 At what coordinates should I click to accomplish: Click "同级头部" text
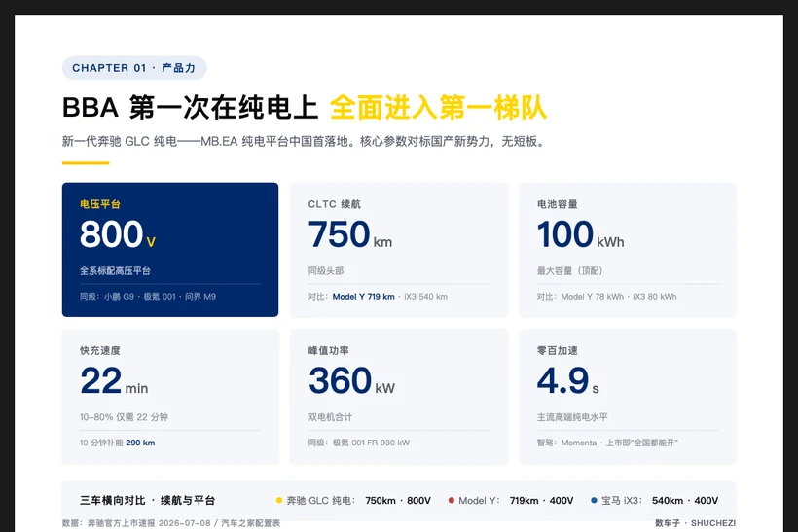[x=326, y=271]
